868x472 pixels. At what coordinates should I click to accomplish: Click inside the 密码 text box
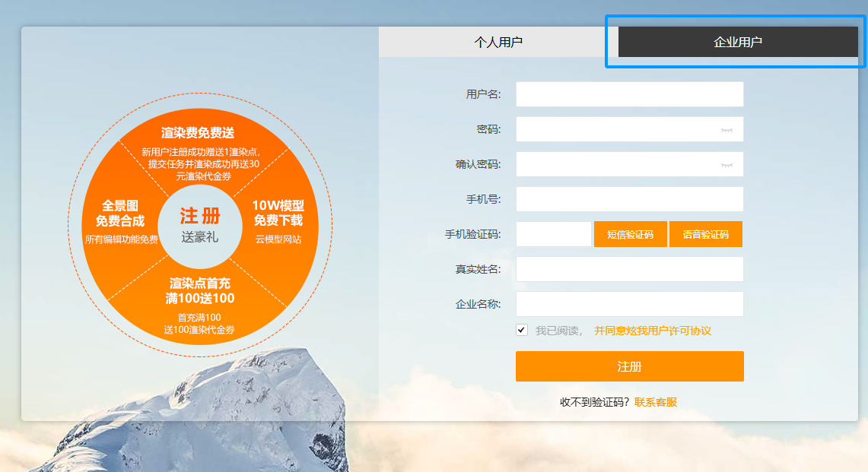point(616,129)
